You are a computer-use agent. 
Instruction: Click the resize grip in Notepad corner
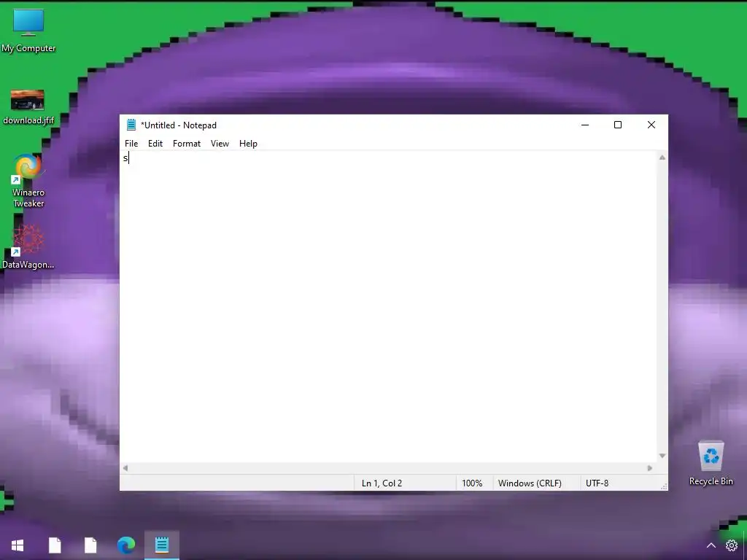tap(664, 486)
